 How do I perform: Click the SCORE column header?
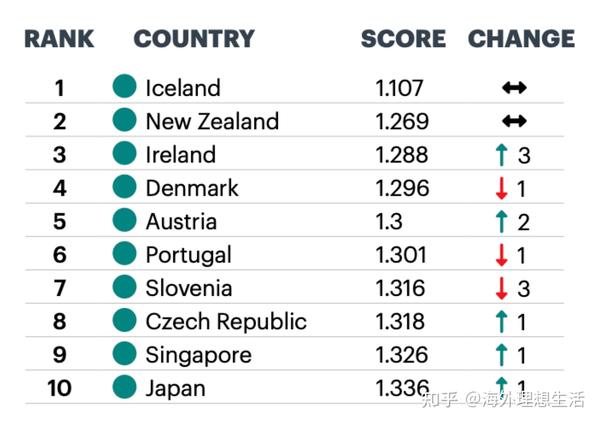click(403, 40)
